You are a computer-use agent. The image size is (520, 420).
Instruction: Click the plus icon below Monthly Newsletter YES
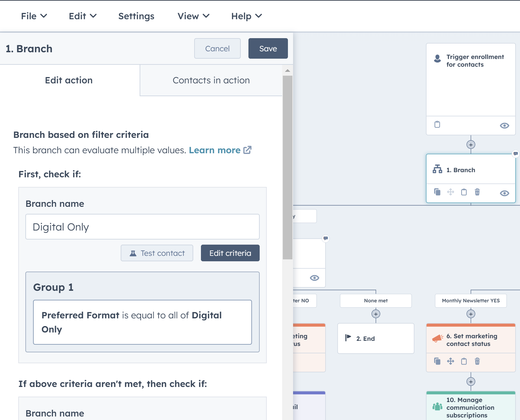471,314
